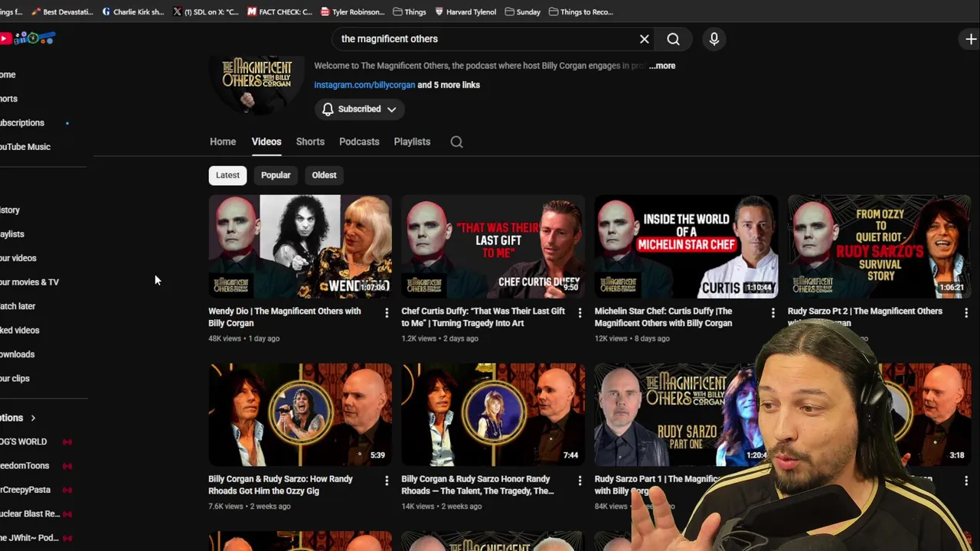This screenshot has height=551, width=980.
Task: Open menu for Rudy Sarzo Pt 2 video
Action: (966, 312)
